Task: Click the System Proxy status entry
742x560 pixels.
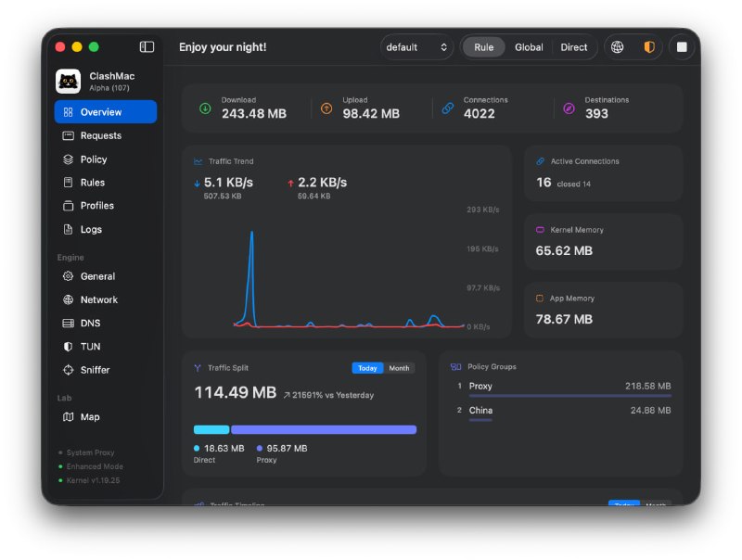Action: coord(86,452)
